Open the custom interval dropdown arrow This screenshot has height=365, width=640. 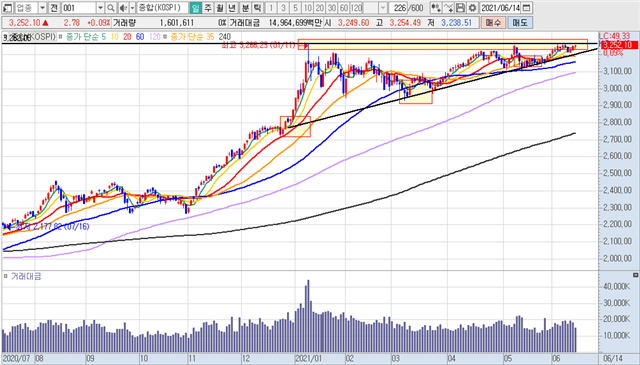382,8
